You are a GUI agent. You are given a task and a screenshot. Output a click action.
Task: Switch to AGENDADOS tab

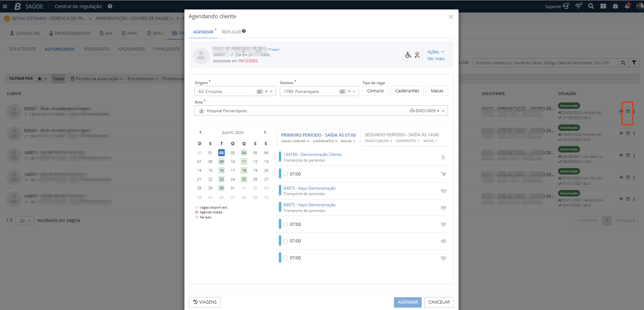point(96,49)
